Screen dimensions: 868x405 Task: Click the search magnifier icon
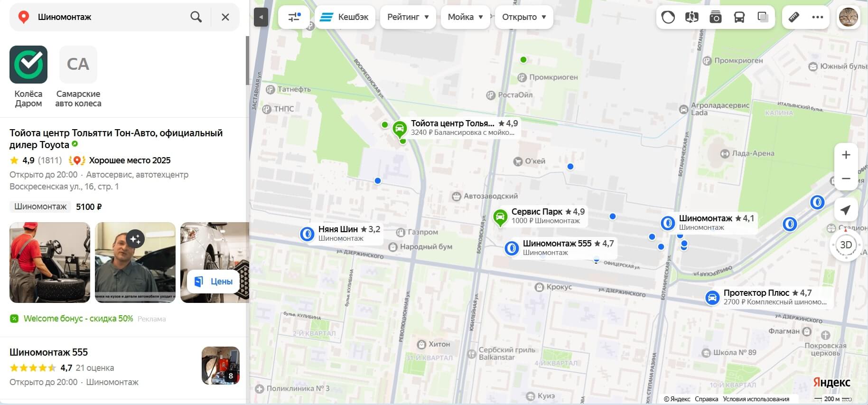pos(196,17)
